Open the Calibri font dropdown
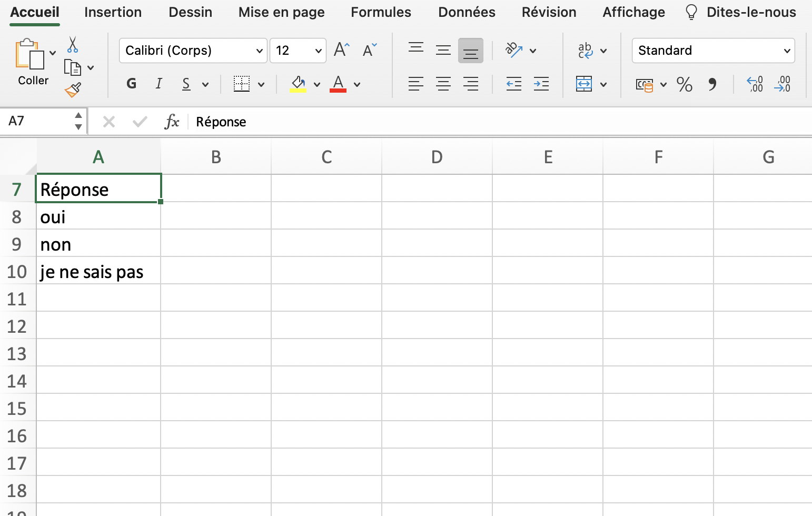Viewport: 812px width, 516px height. pyautogui.click(x=193, y=50)
